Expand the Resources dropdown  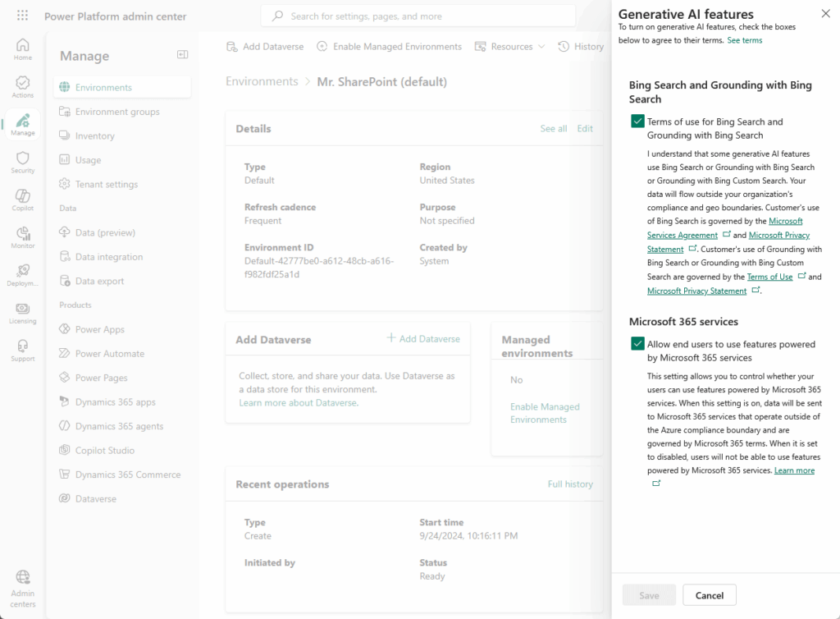click(x=509, y=47)
